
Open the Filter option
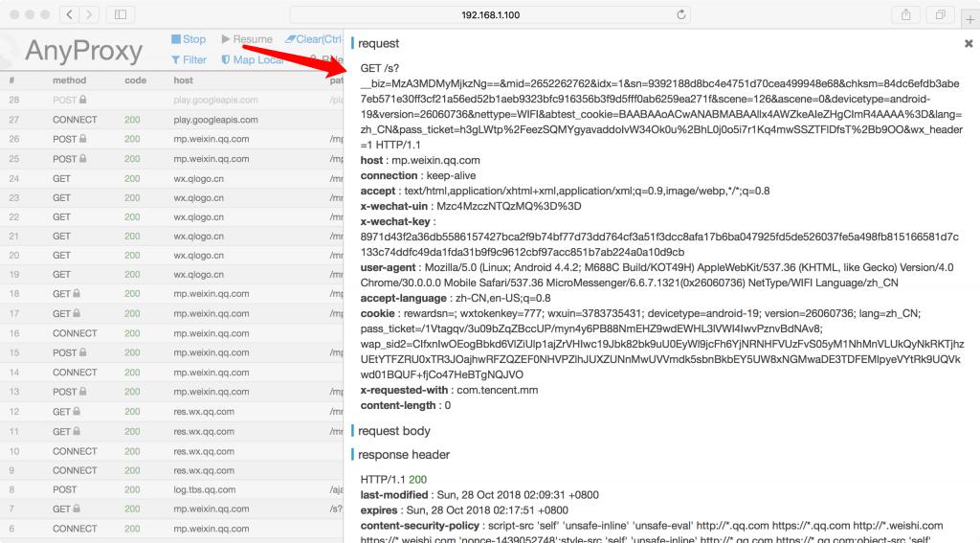pyautogui.click(x=189, y=59)
